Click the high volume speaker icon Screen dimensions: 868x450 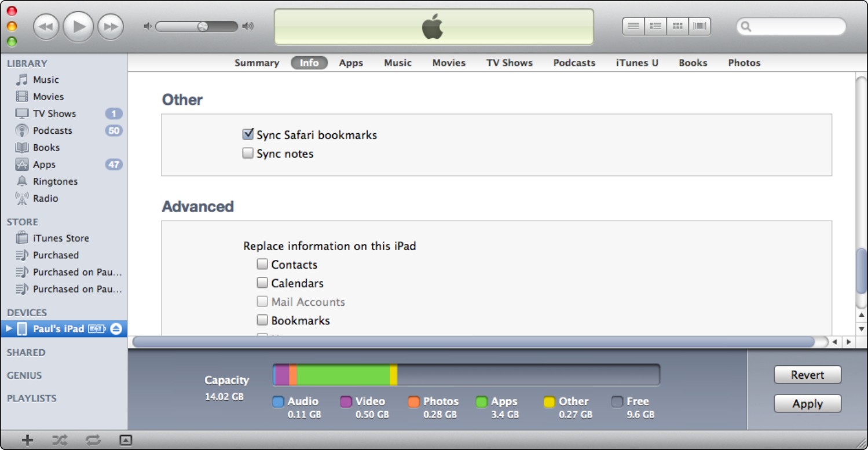click(x=248, y=26)
